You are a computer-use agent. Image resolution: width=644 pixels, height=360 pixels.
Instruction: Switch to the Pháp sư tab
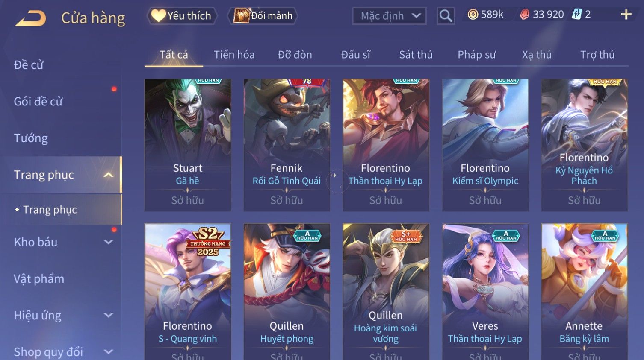(x=477, y=55)
